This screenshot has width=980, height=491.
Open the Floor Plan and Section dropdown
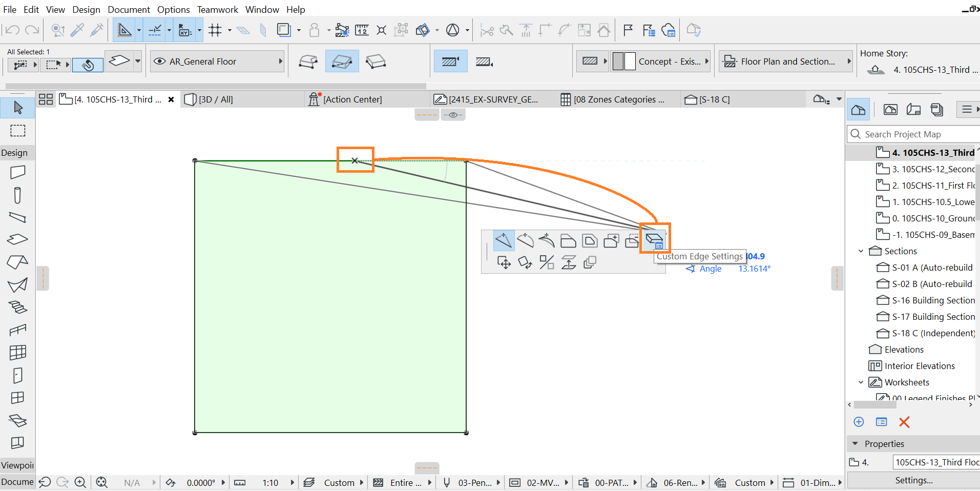786,62
